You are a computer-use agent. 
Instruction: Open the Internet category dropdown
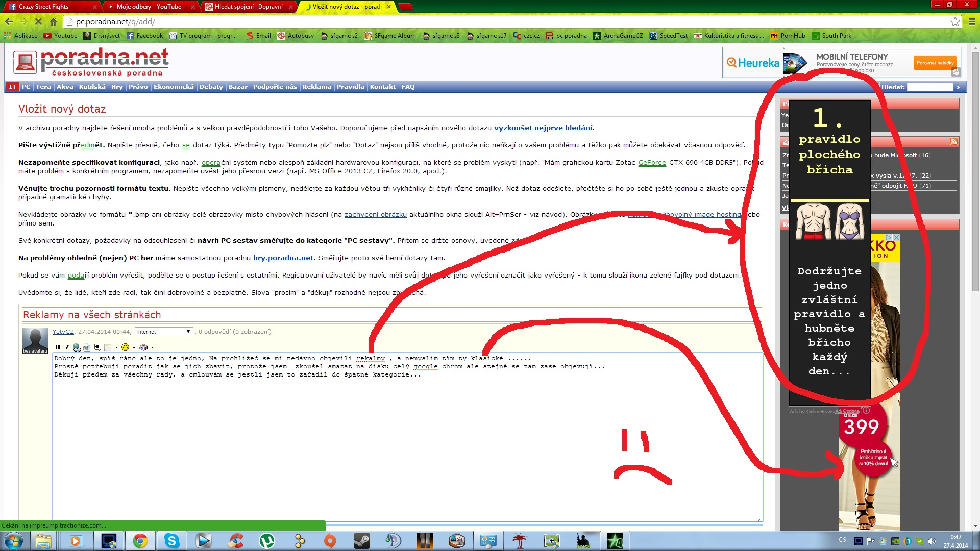[x=163, y=332]
